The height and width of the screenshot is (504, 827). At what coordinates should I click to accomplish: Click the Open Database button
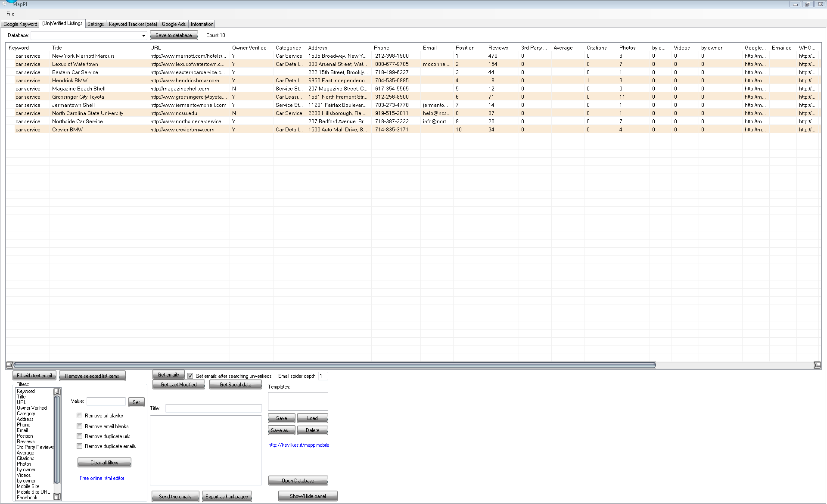(298, 481)
